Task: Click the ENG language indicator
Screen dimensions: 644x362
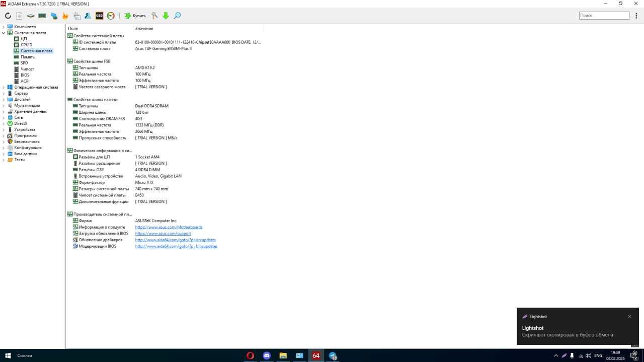Action: (598, 355)
